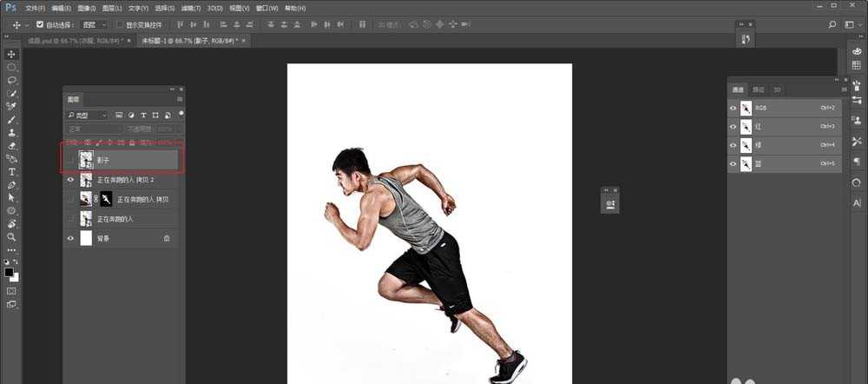Select the Horizontal Type tool

[12, 172]
